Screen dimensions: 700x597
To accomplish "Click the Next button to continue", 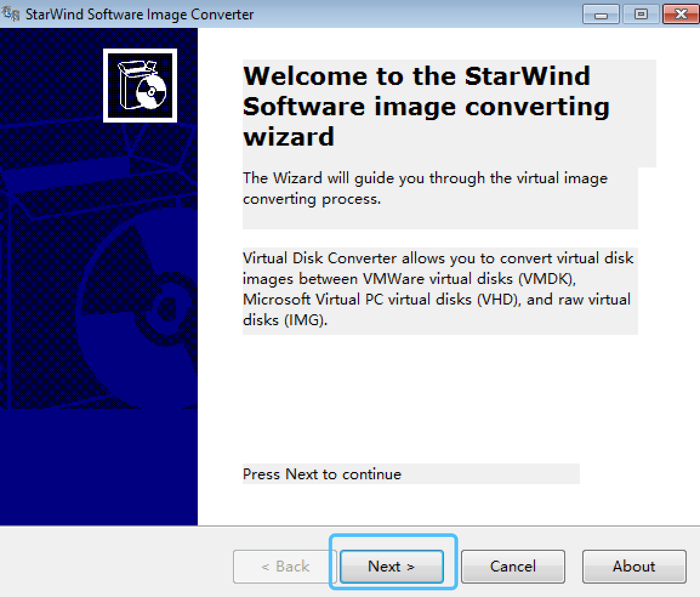I will click(391, 566).
